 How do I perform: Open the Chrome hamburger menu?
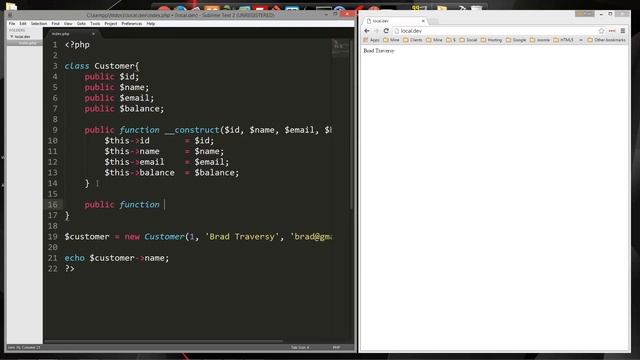623,31
